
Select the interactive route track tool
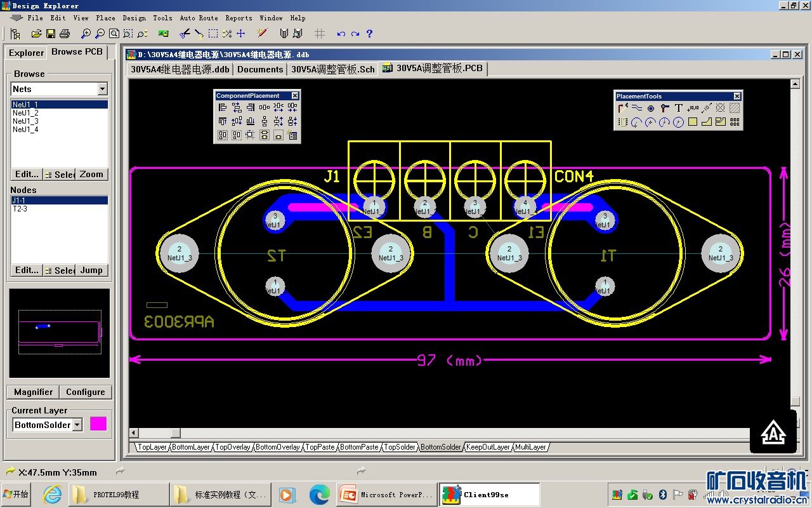point(623,109)
